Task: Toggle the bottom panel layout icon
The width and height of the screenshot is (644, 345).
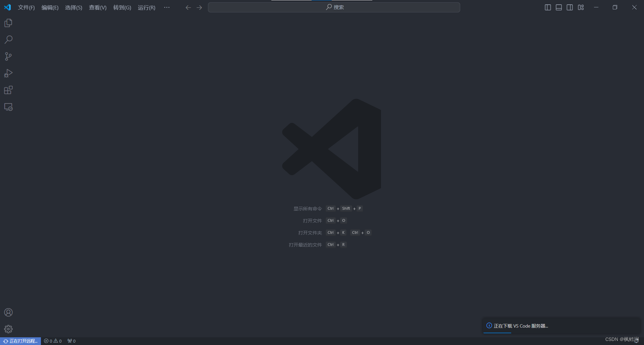Action: click(559, 7)
